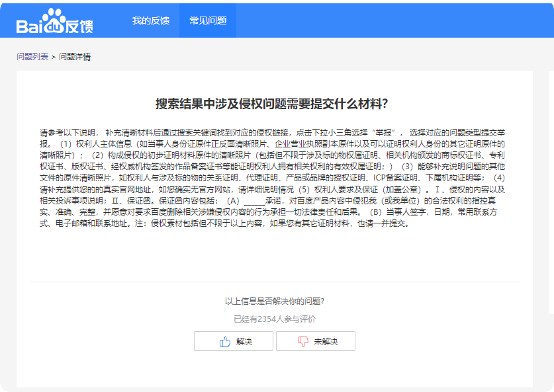
Task: Mark the answer as not helpful
Action: pos(316,341)
